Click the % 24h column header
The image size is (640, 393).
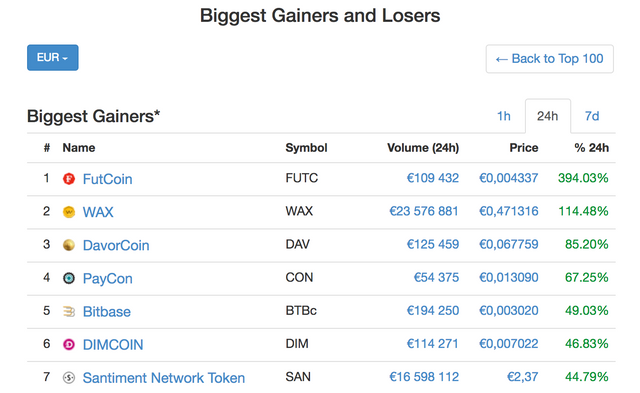point(591,148)
